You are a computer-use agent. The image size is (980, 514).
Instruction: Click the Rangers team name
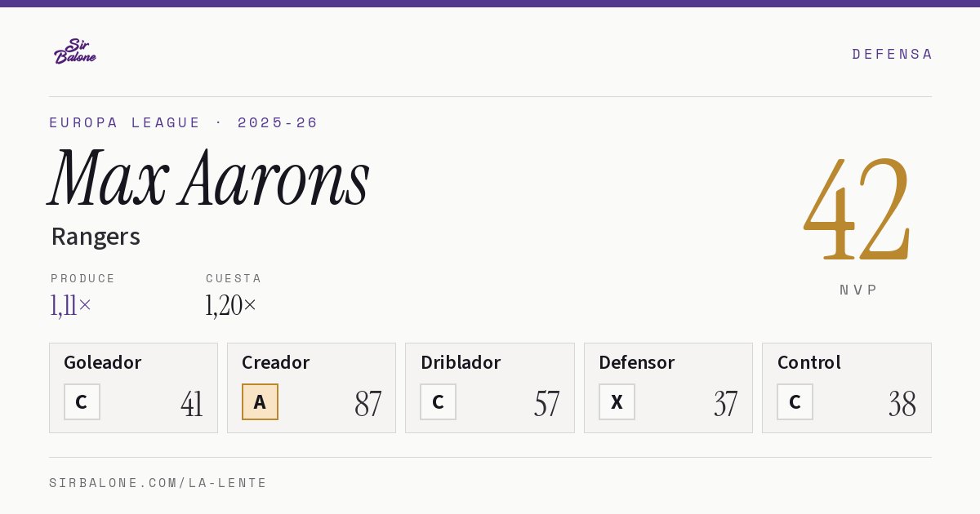(96, 237)
